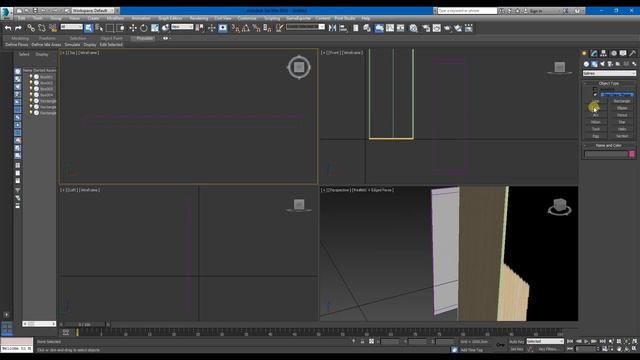Click the object name input field

point(606,154)
